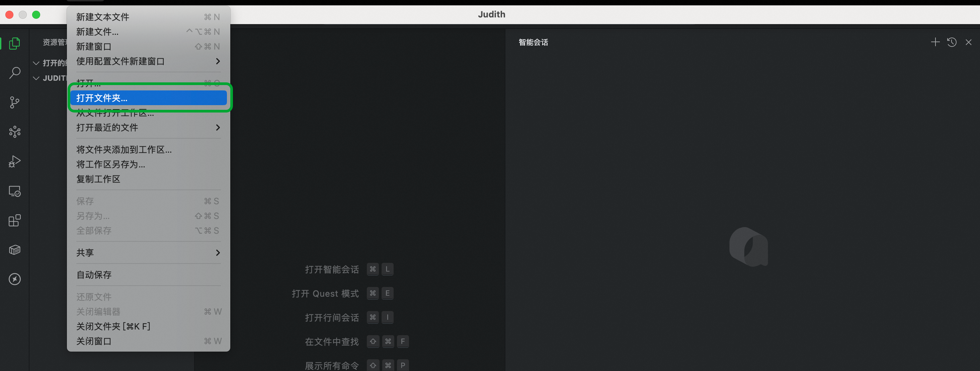
Task: Show chat history with the clock icon
Action: 952,42
